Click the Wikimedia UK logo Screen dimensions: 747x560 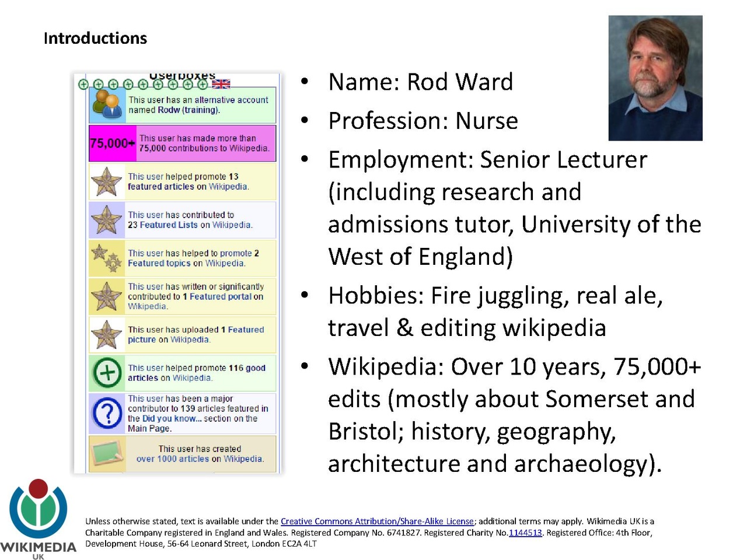[39, 519]
